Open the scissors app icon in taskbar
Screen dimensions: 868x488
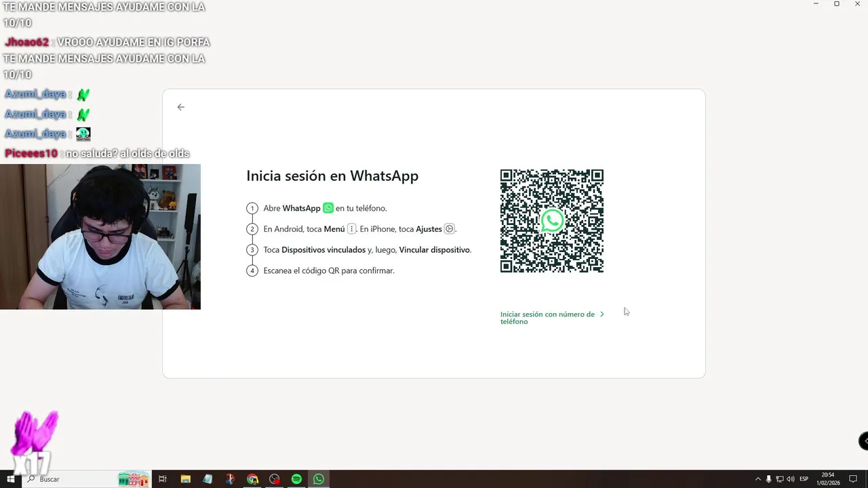pos(230,479)
